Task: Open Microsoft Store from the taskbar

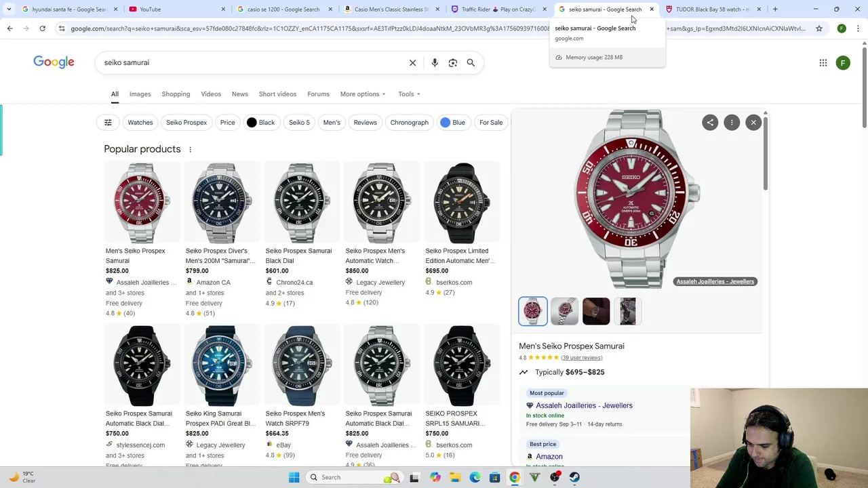Action: click(495, 477)
